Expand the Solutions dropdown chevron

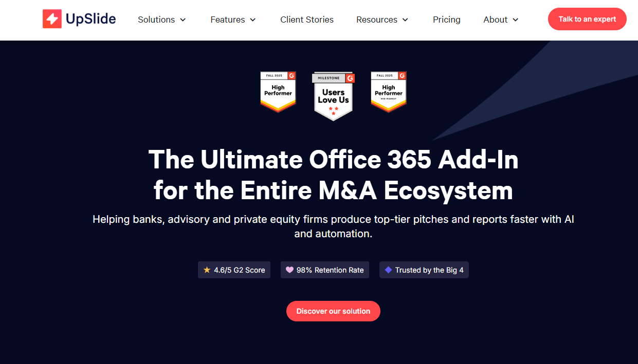(183, 20)
